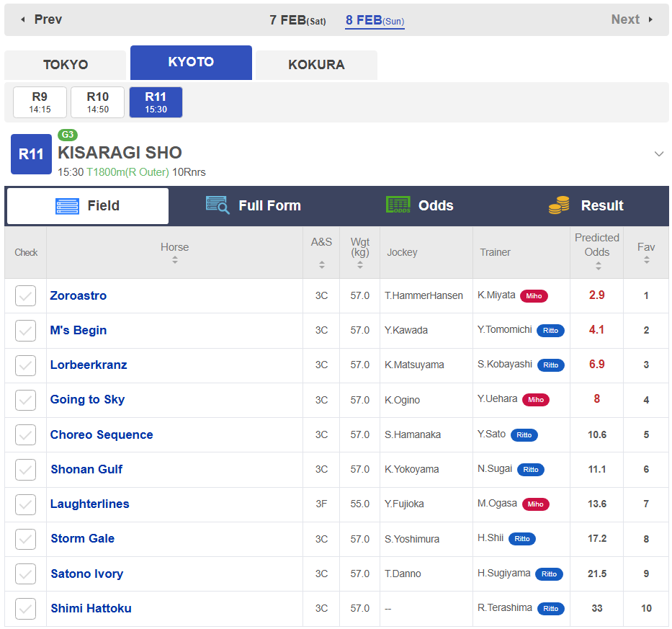This screenshot has width=672, height=629.
Task: Check the box for Choreo Sequence
Action: 25,434
